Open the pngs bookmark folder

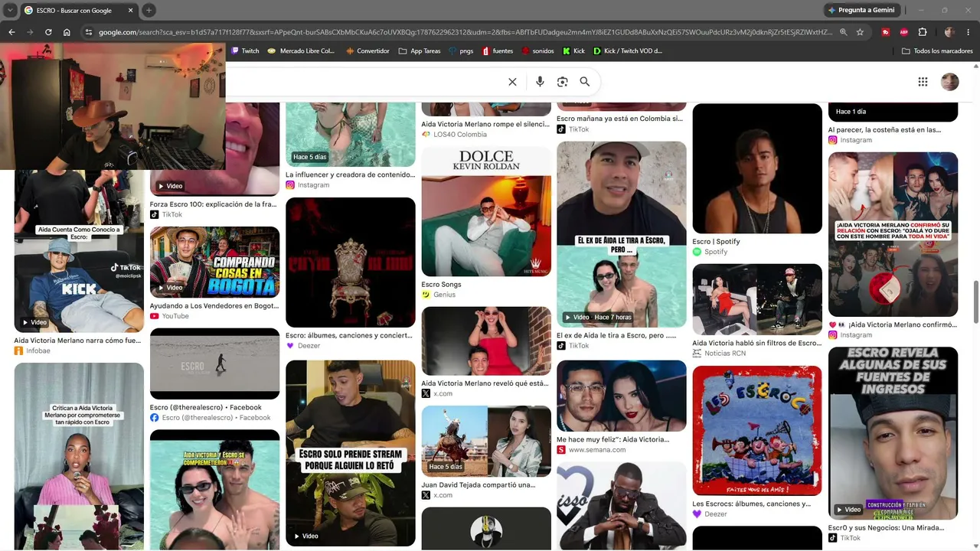click(x=461, y=51)
